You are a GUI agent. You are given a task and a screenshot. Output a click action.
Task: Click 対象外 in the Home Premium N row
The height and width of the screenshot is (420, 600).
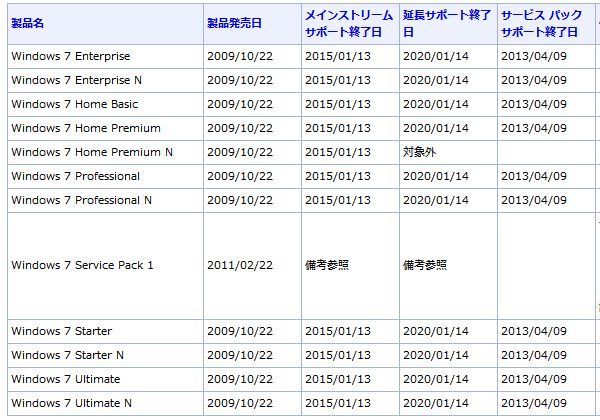pyautogui.click(x=419, y=152)
